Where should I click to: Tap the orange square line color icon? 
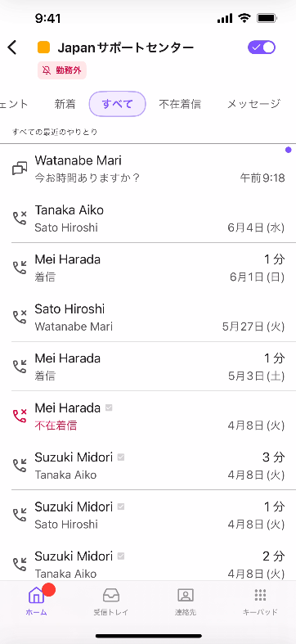coord(43,47)
